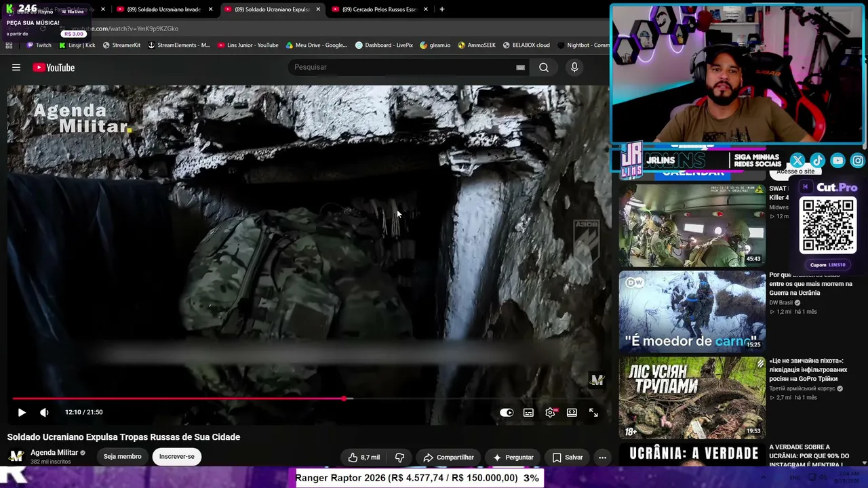Subscribe with the Inscrever-se button
The height and width of the screenshot is (488, 868).
[x=176, y=457]
